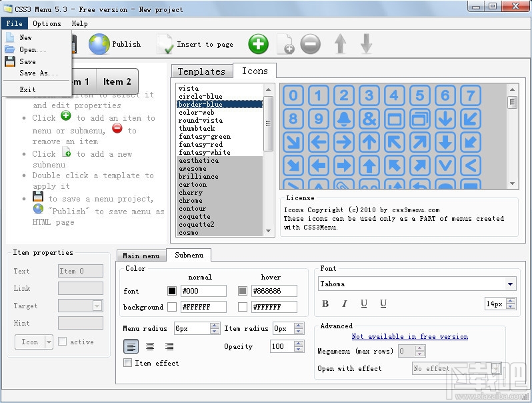Viewport: 532px width, 403px height.
Task: Click the Move item up arrow
Action: [340, 44]
